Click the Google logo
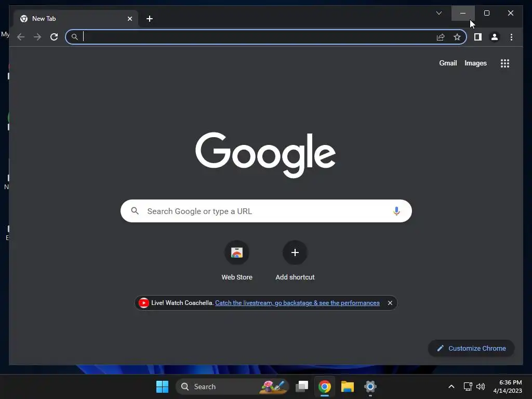 tap(265, 155)
